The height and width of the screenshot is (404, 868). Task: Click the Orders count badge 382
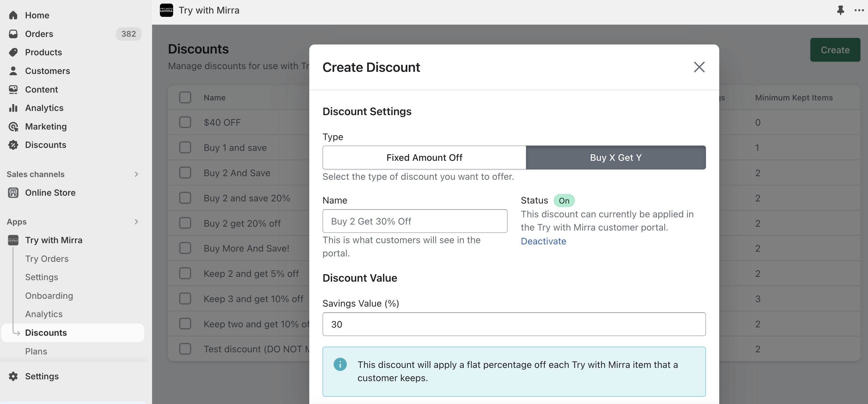click(128, 34)
